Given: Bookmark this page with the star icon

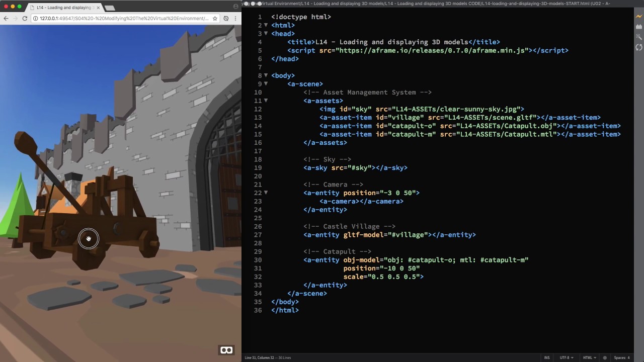Looking at the screenshot, I should coord(215,18).
